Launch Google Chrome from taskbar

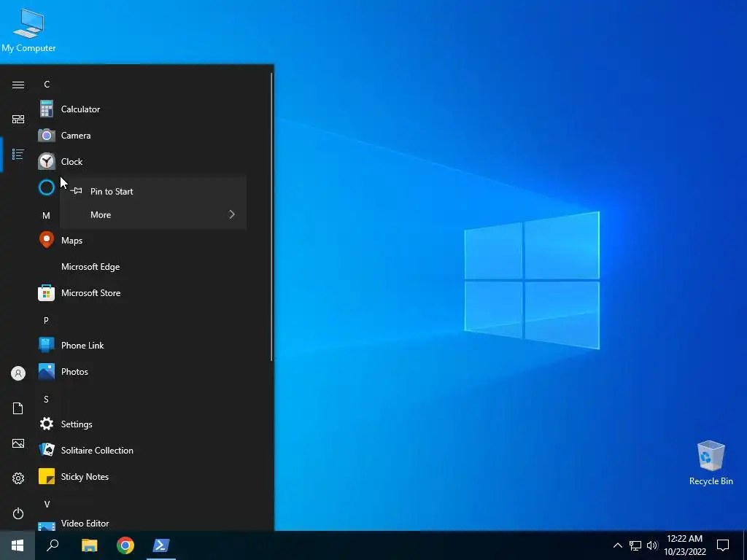click(x=125, y=545)
